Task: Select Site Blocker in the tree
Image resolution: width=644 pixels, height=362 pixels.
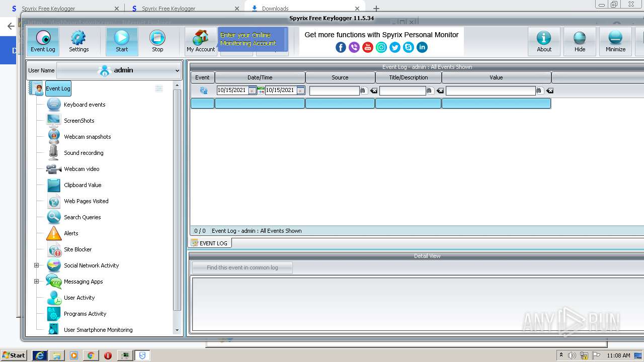Action: pyautogui.click(x=77, y=249)
